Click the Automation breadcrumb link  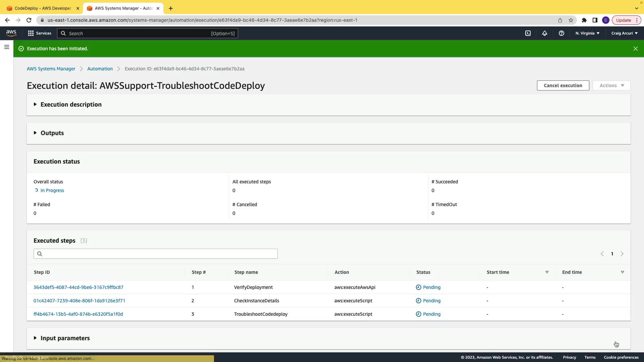tap(100, 69)
